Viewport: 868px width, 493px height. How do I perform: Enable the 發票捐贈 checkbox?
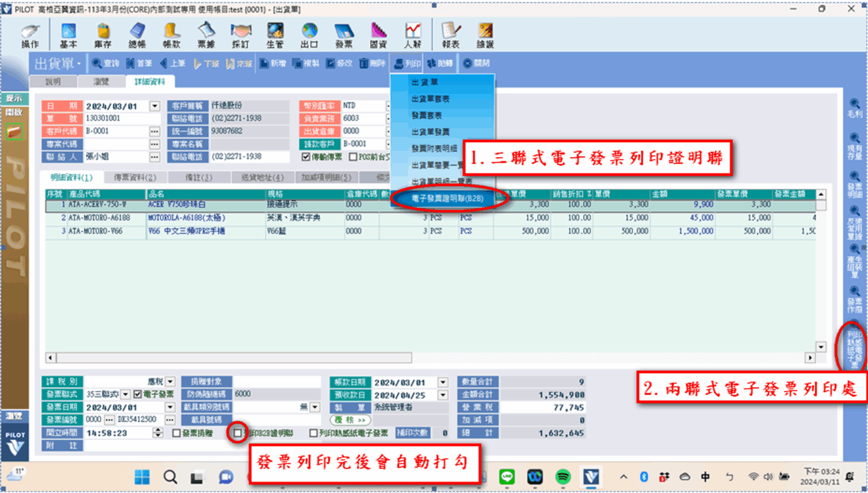(177, 433)
